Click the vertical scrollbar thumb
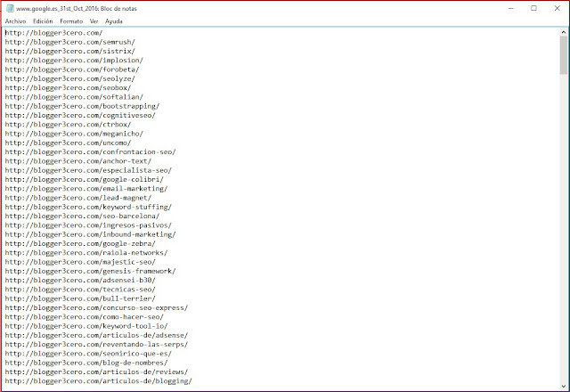Viewport: 570px width, 392px height. 564,55
